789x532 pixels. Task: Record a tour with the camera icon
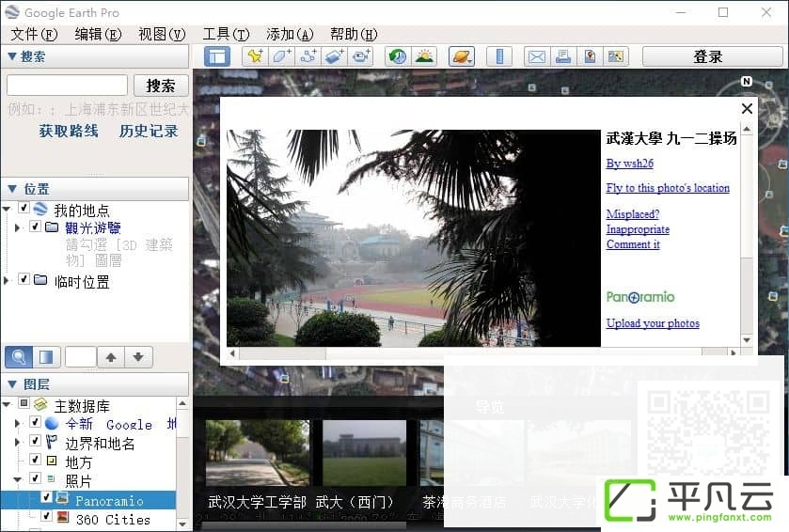click(361, 56)
